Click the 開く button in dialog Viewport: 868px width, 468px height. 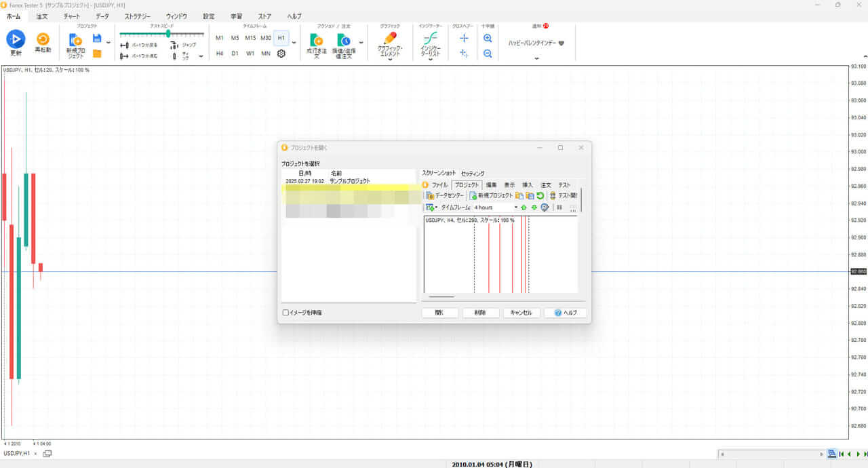[x=440, y=313]
